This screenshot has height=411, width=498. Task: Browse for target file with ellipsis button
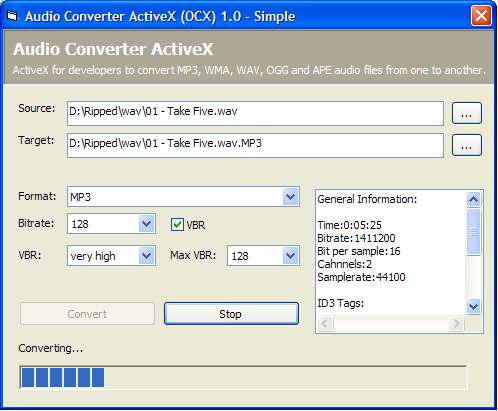pyautogui.click(x=467, y=145)
